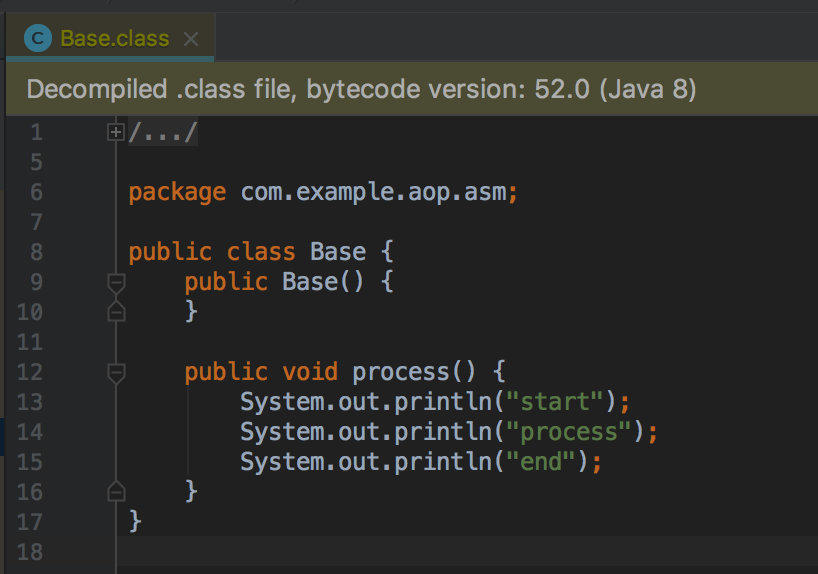
Task: Click the "end" string literal
Action: [541, 462]
